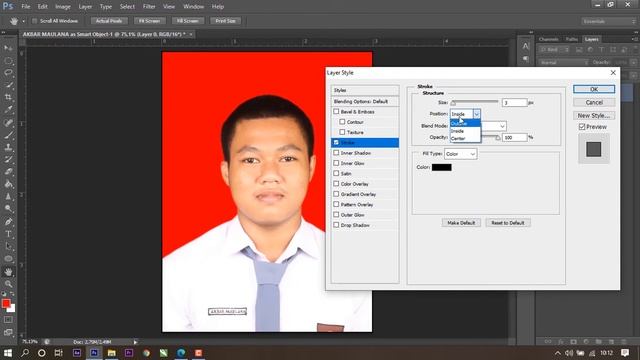
Task: Select the Ellipse shape tool
Action: pos(8,259)
